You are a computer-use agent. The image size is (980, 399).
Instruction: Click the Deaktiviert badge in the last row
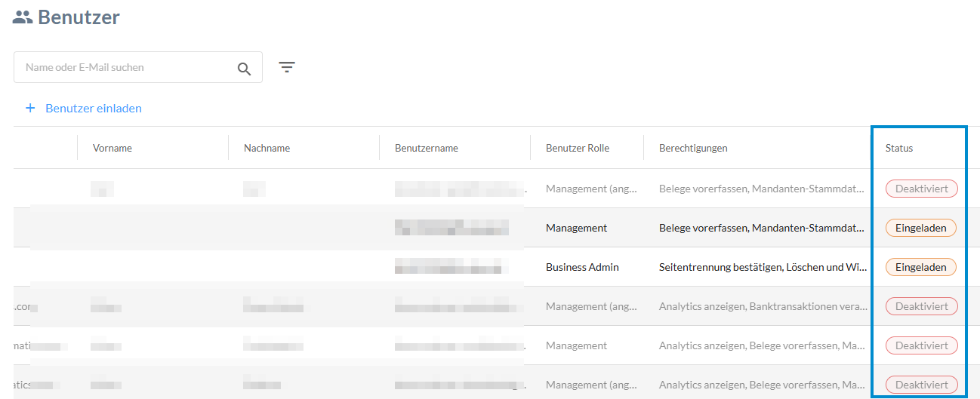pyautogui.click(x=921, y=385)
